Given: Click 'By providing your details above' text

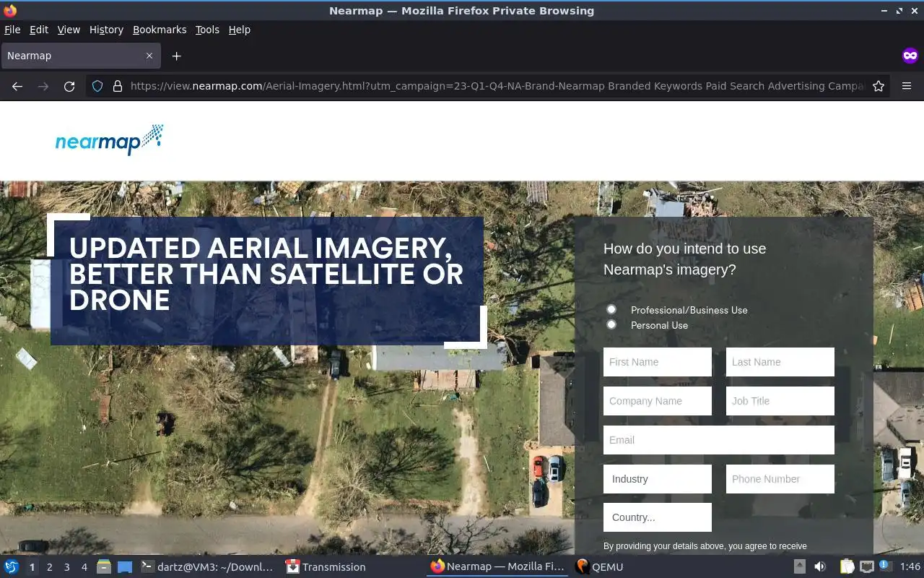Looking at the screenshot, I should coord(705,546).
